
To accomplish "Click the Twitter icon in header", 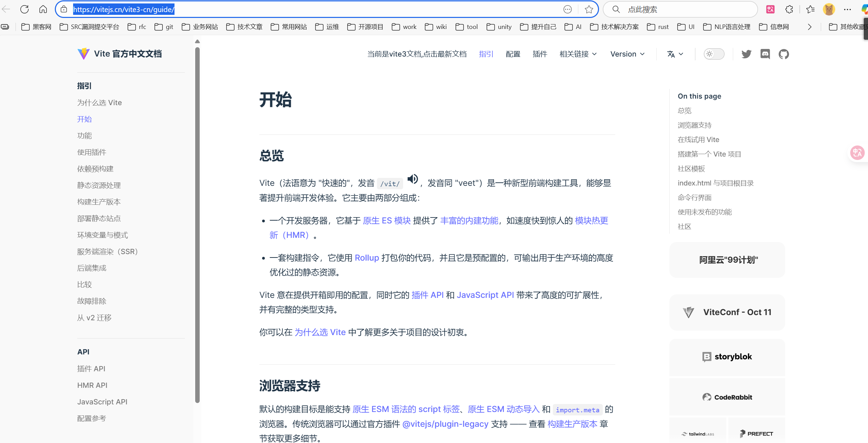I will tap(746, 54).
